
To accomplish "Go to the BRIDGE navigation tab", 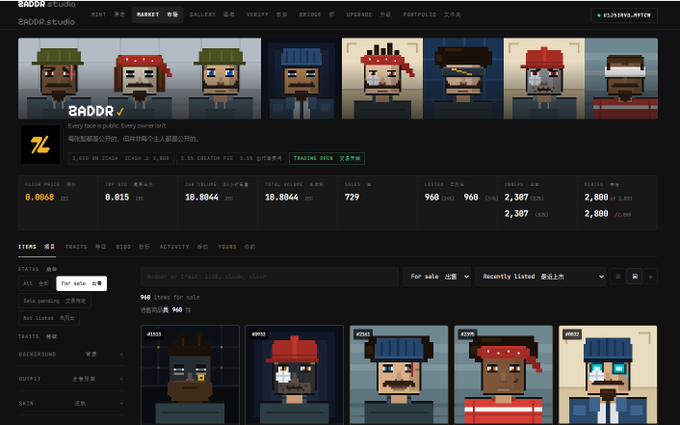I will click(317, 14).
